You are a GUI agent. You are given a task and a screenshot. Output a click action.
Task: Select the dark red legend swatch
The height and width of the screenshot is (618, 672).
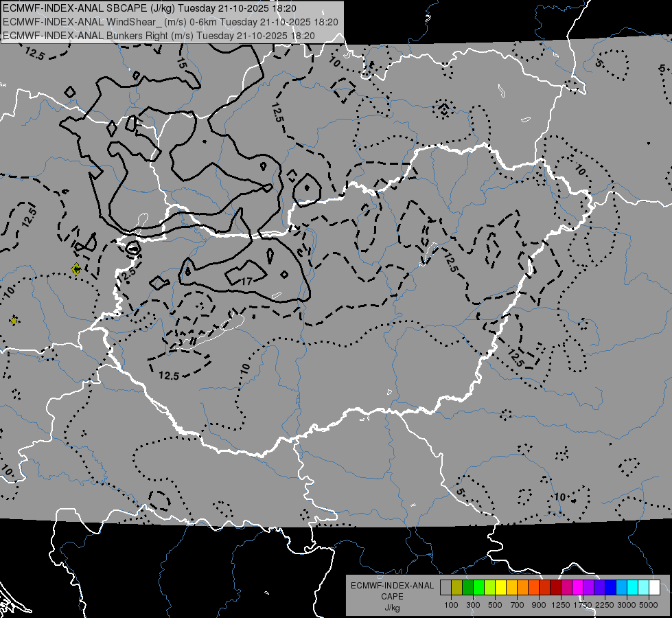[x=556, y=587]
